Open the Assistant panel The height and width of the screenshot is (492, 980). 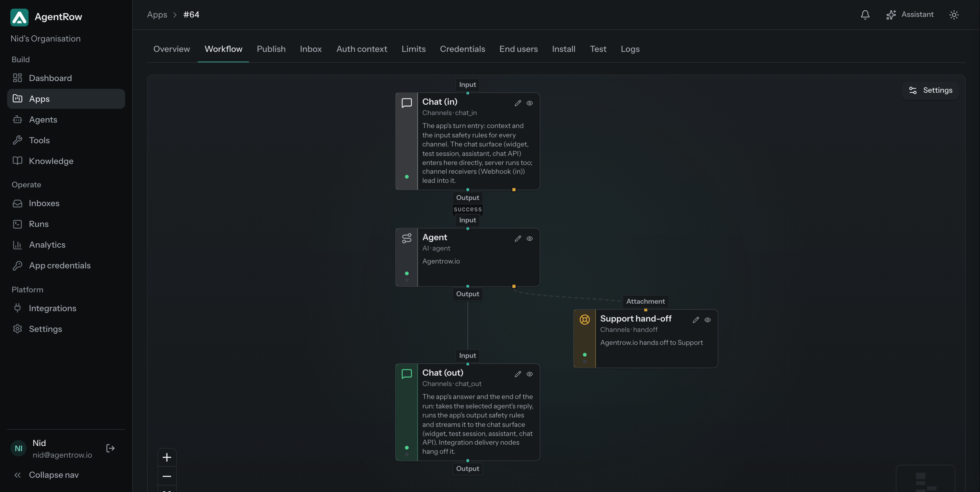click(910, 15)
